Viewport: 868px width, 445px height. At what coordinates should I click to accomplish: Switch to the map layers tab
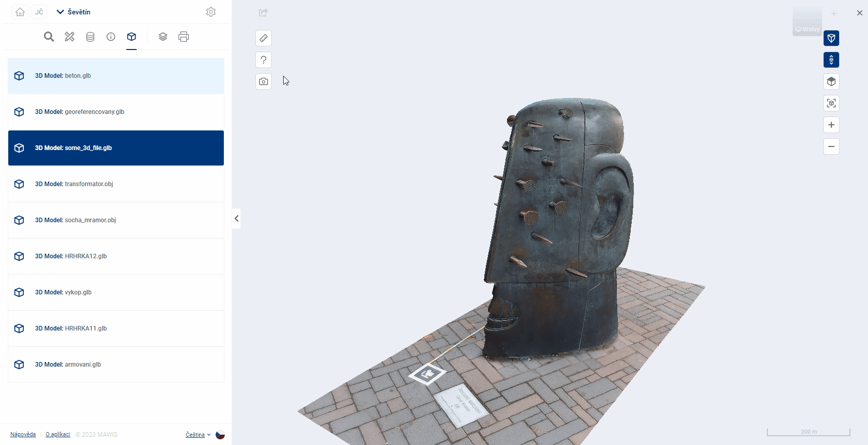pyautogui.click(x=163, y=37)
